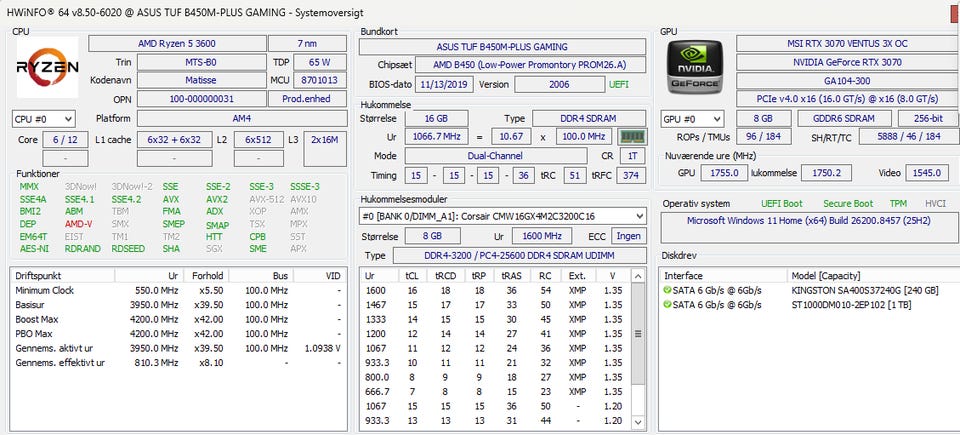Click the Matisse codename field
960x435 pixels.
tap(201, 80)
